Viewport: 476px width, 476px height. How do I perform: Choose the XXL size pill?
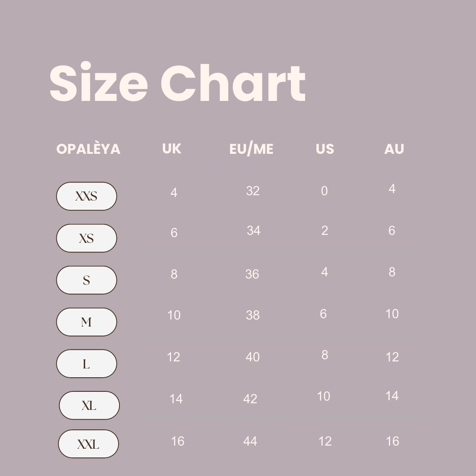point(88,444)
